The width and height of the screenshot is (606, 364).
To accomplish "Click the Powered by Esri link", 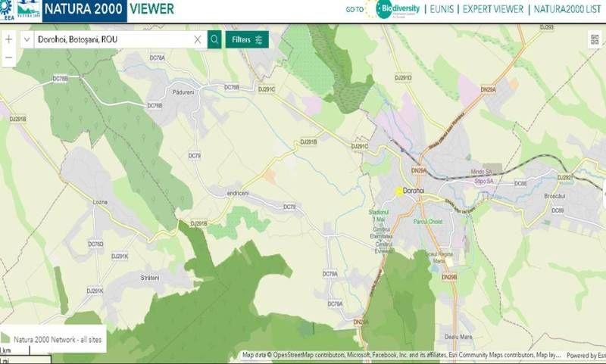I will tap(586, 355).
